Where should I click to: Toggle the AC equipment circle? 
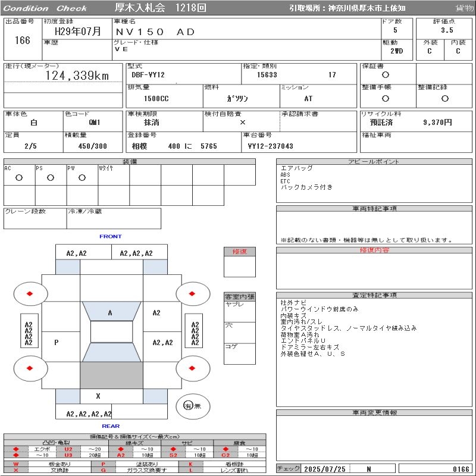point(19,177)
